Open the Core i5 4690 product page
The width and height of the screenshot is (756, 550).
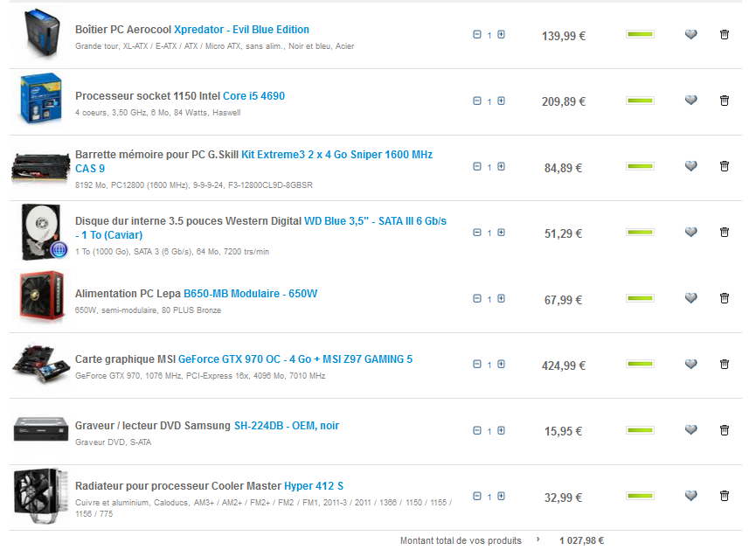click(253, 96)
